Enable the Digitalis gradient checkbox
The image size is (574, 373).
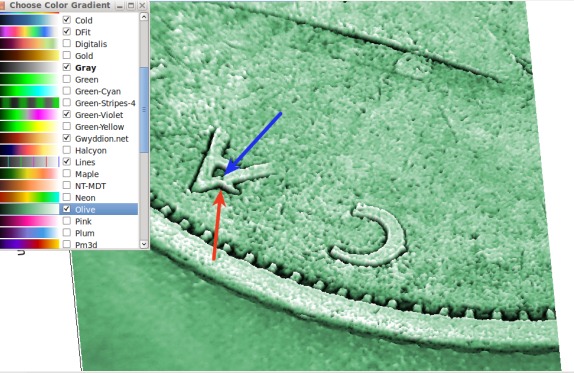click(67, 43)
